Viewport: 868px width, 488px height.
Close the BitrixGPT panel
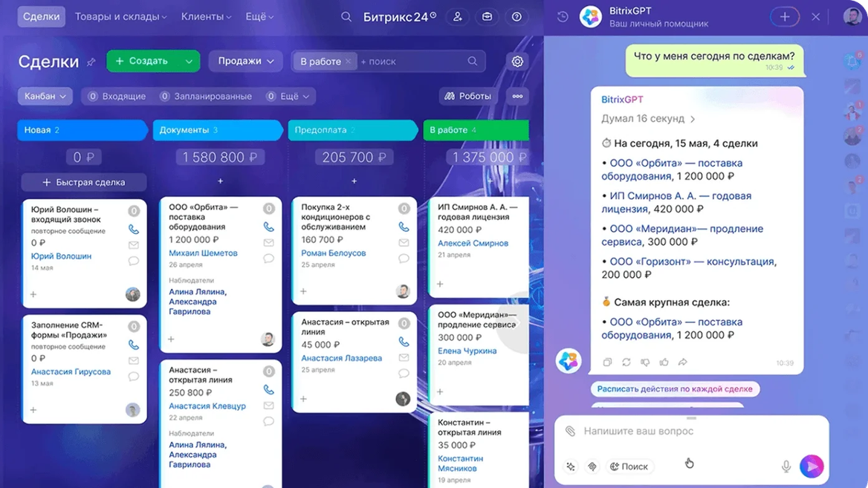coord(815,16)
